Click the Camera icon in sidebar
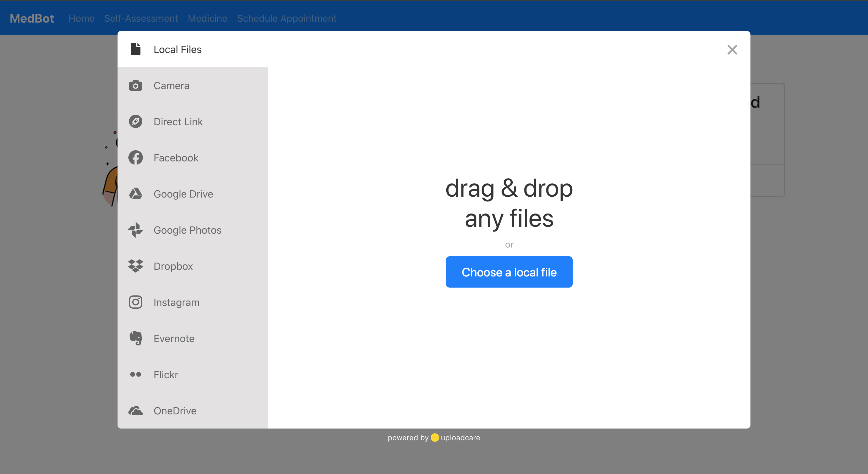 click(x=135, y=86)
